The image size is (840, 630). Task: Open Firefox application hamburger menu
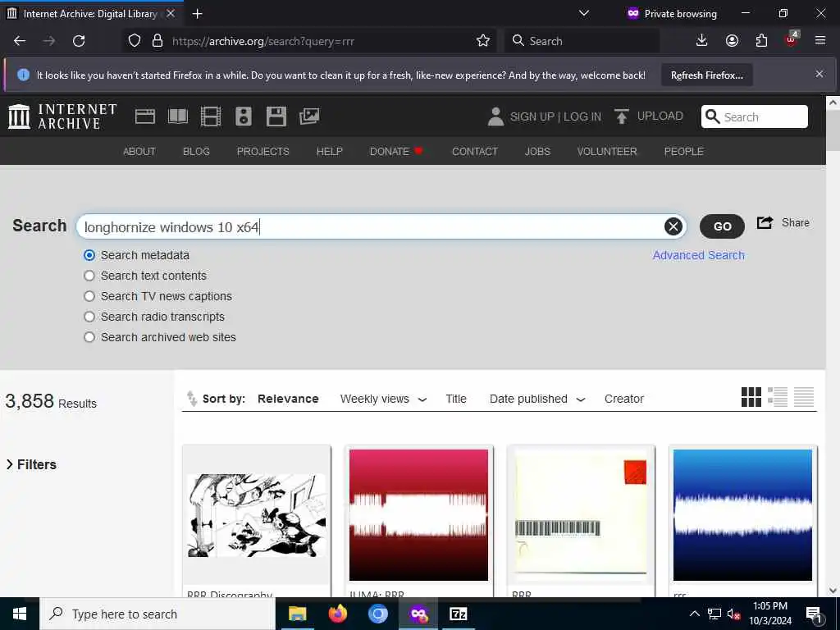[820, 41]
